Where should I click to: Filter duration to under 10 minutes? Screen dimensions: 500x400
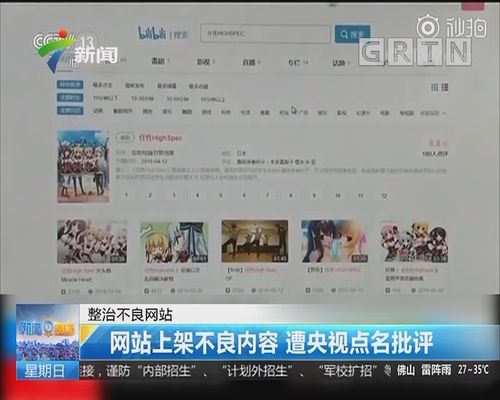[105, 98]
